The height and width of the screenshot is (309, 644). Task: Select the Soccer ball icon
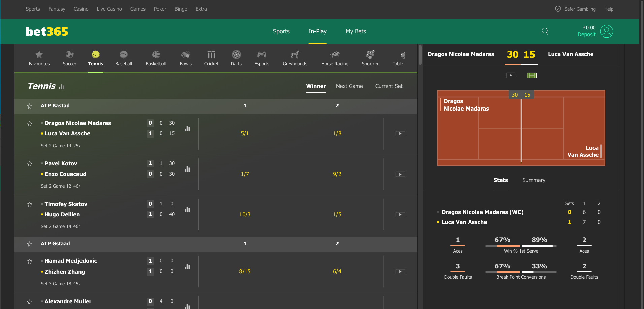coord(69,54)
